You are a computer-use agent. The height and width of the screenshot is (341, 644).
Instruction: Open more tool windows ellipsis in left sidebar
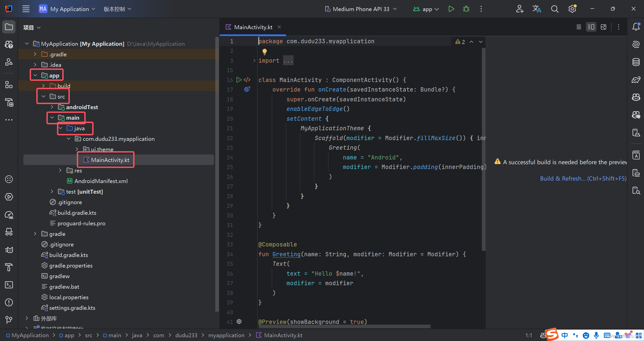click(9, 120)
